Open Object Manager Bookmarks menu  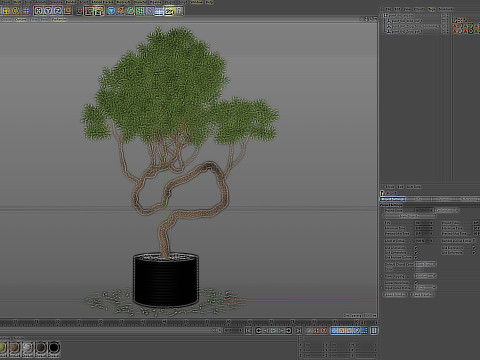tap(446, 9)
